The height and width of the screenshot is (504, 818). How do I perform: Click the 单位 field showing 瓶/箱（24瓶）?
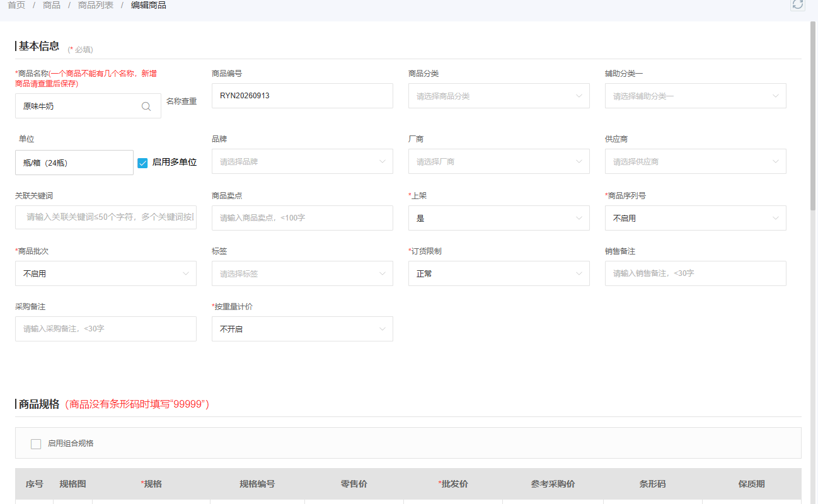coord(74,163)
